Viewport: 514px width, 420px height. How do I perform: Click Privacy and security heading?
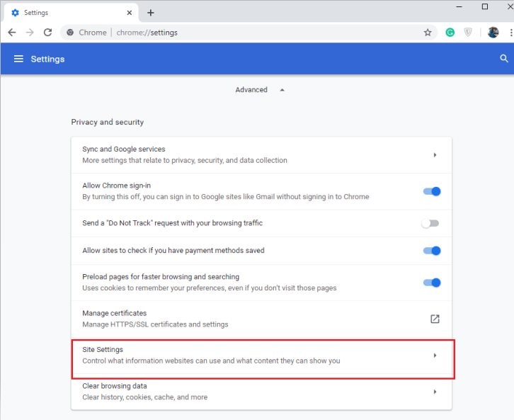108,122
